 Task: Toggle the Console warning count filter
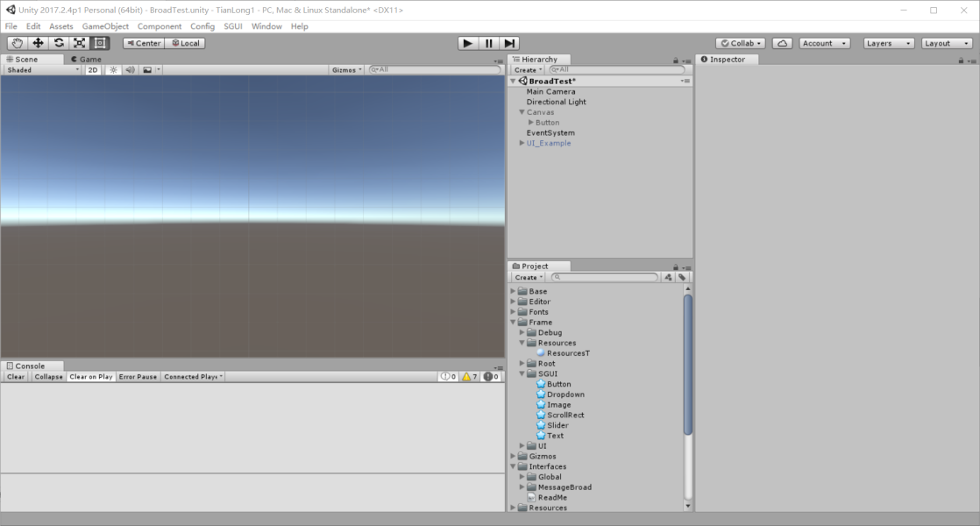(x=469, y=377)
